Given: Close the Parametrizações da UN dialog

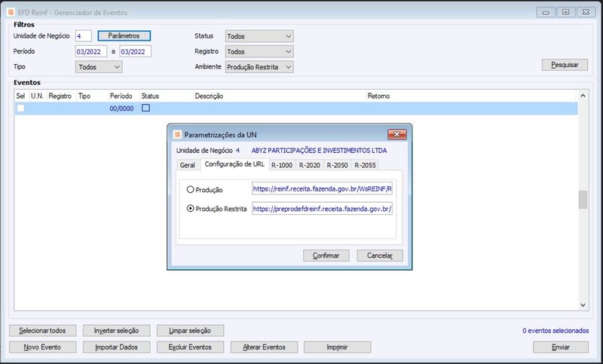Looking at the screenshot, I should click(397, 134).
